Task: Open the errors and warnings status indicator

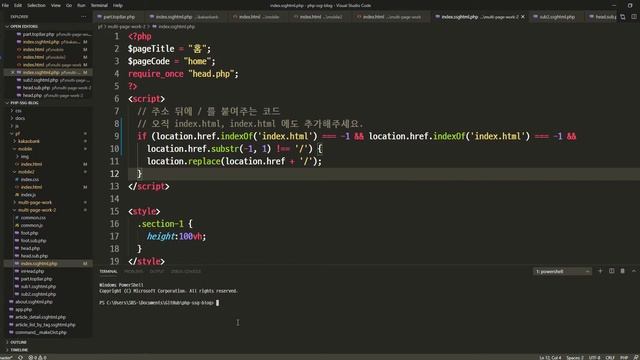Action: coord(37,357)
